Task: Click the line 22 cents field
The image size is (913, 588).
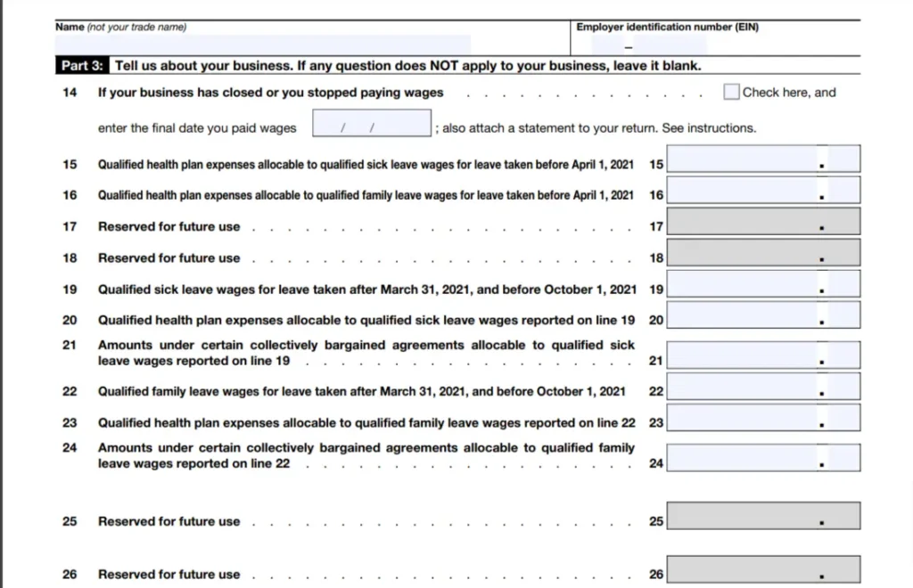Action: (843, 386)
